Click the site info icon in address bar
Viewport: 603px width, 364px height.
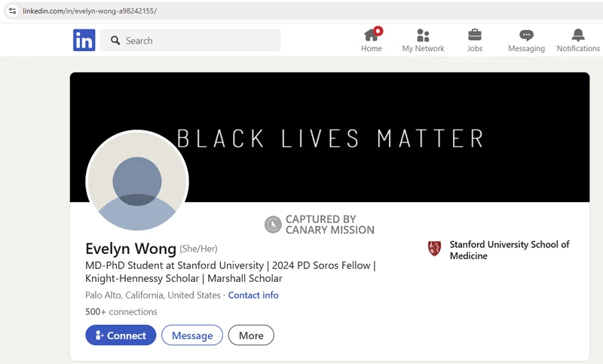12,11
